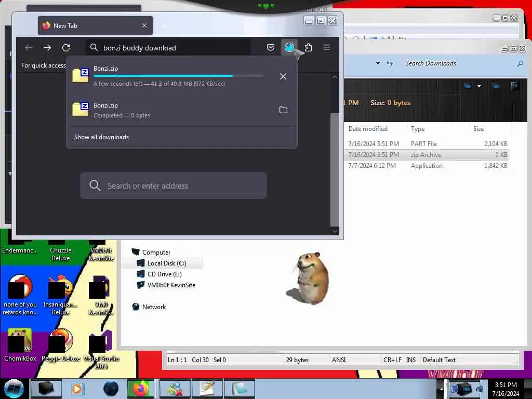Reload the Firefox page
This screenshot has width=532, height=399.
(x=66, y=47)
